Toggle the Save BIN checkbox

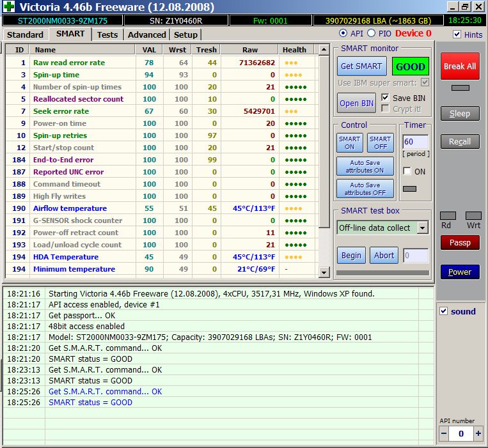(x=385, y=98)
